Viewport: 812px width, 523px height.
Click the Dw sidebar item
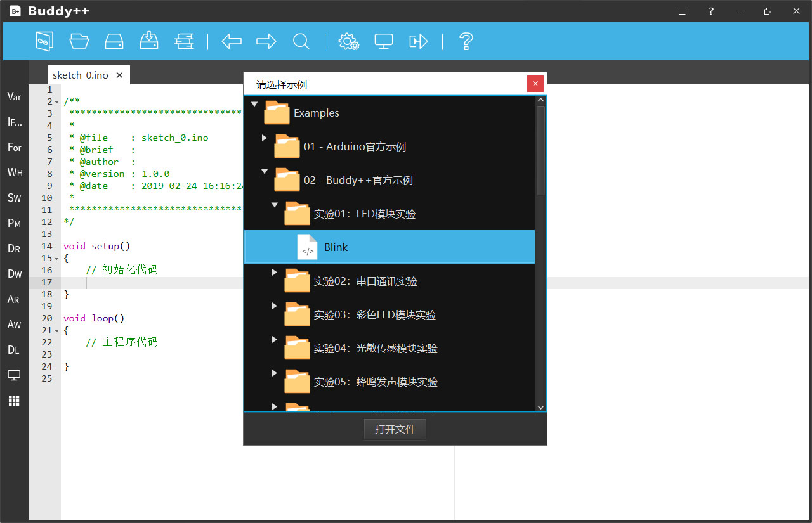pos(14,274)
